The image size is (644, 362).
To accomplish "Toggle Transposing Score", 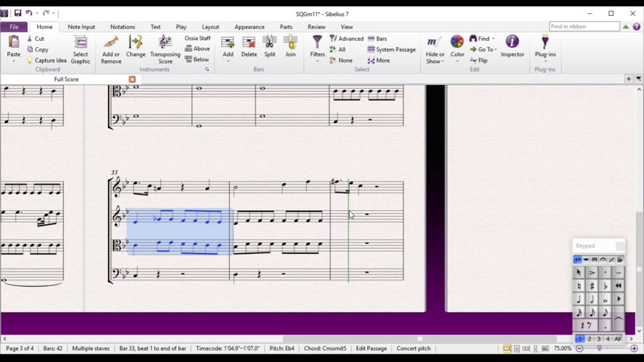I will point(165,50).
